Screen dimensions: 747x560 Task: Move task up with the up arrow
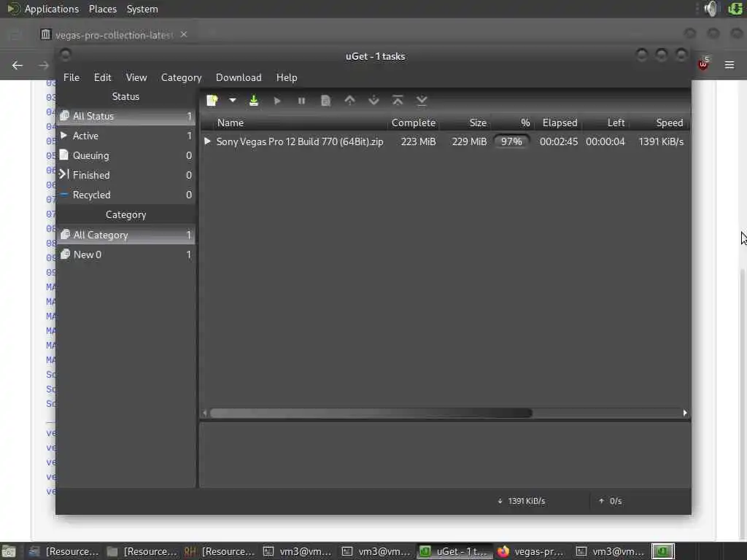[x=349, y=101]
